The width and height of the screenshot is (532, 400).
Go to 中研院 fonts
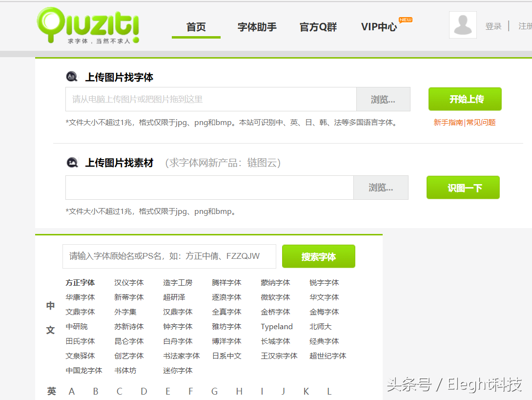click(x=77, y=326)
